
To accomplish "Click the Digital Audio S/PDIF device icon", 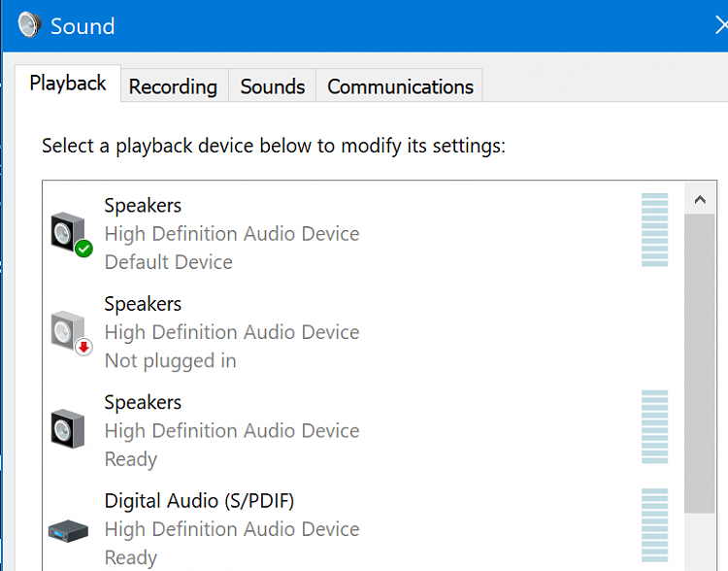I will pyautogui.click(x=68, y=530).
